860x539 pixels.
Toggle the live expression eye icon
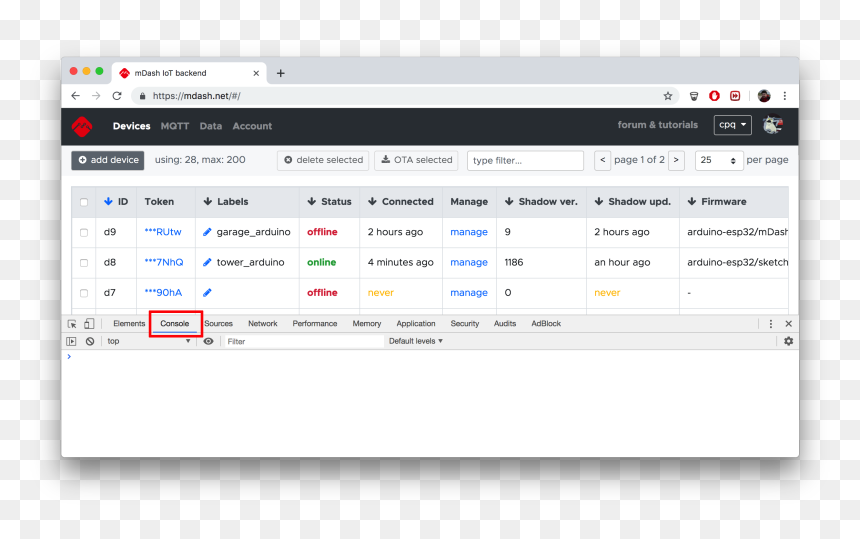tap(208, 341)
